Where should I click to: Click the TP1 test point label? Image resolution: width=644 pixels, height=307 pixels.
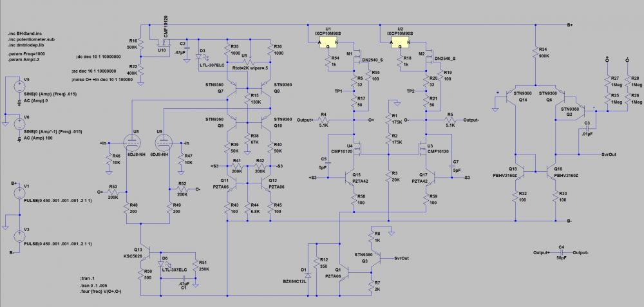[339, 91]
